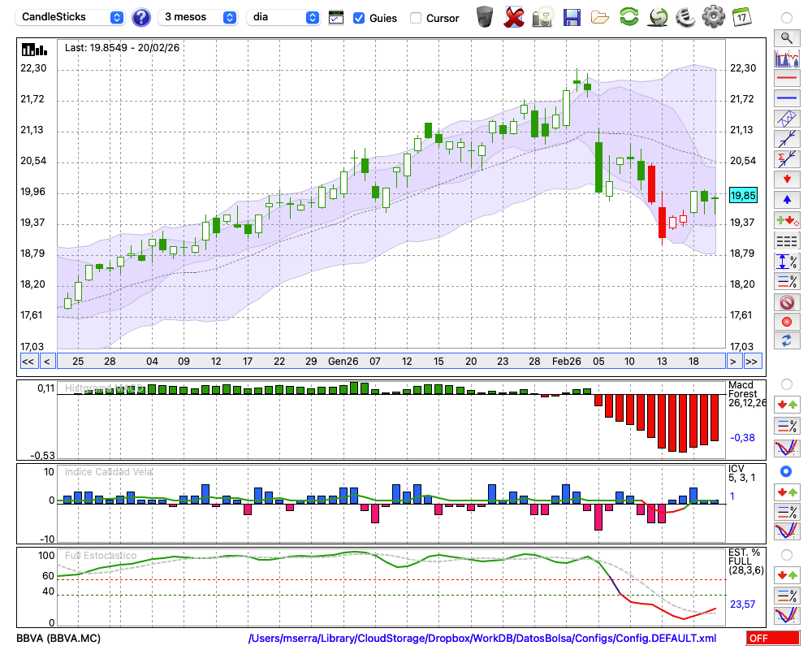Viewport: 812px width, 650px height.
Task: Click the date axis scroll bar
Action: pos(391,362)
